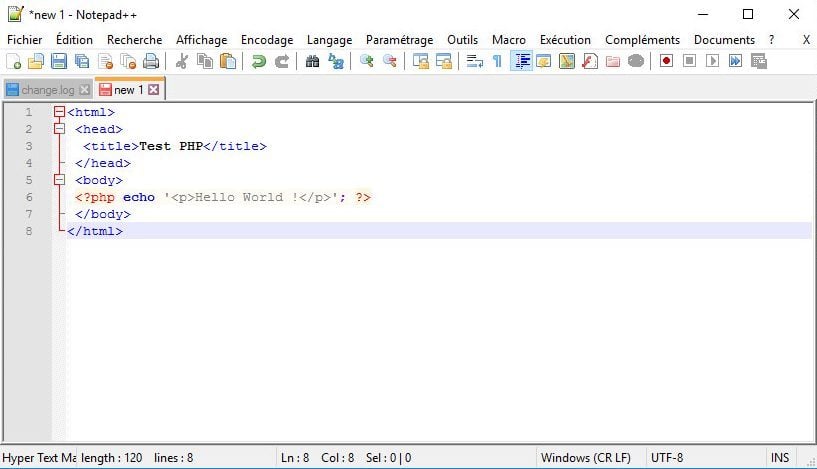Click the Windows (CR LF) status field
This screenshot has height=469, width=817.
[585, 458]
